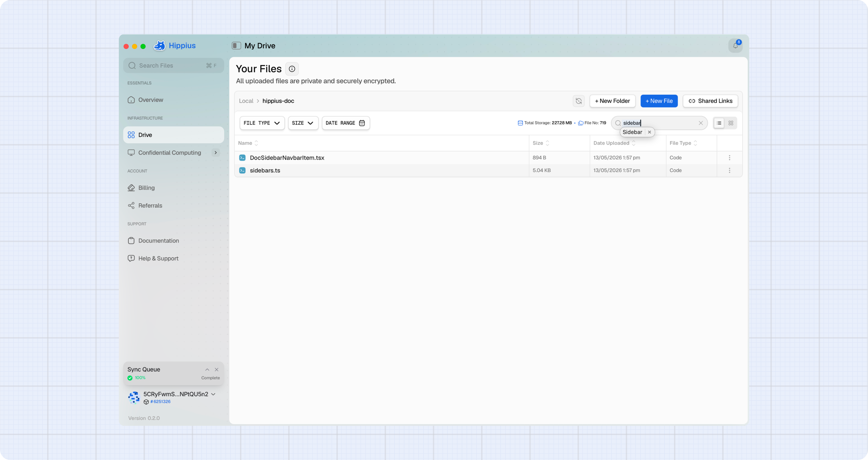This screenshot has height=460, width=868.
Task: Click the Total Storage indicator
Action: (545, 123)
